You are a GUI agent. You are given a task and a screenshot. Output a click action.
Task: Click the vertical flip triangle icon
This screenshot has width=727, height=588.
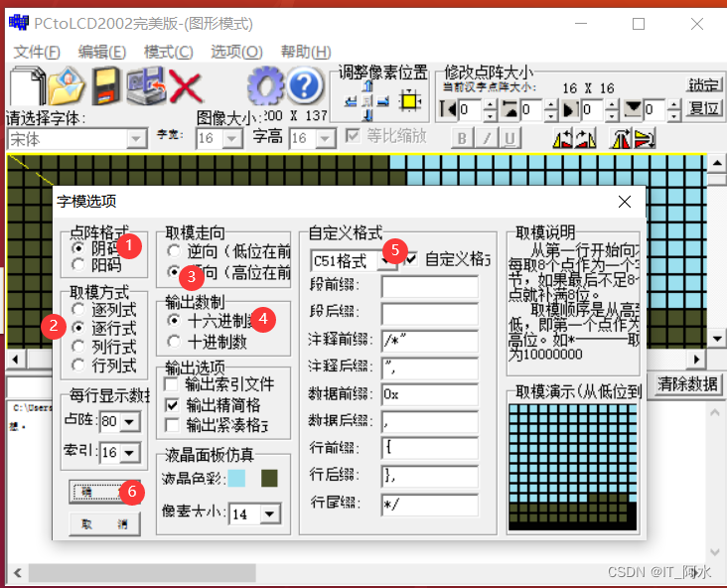(x=645, y=139)
